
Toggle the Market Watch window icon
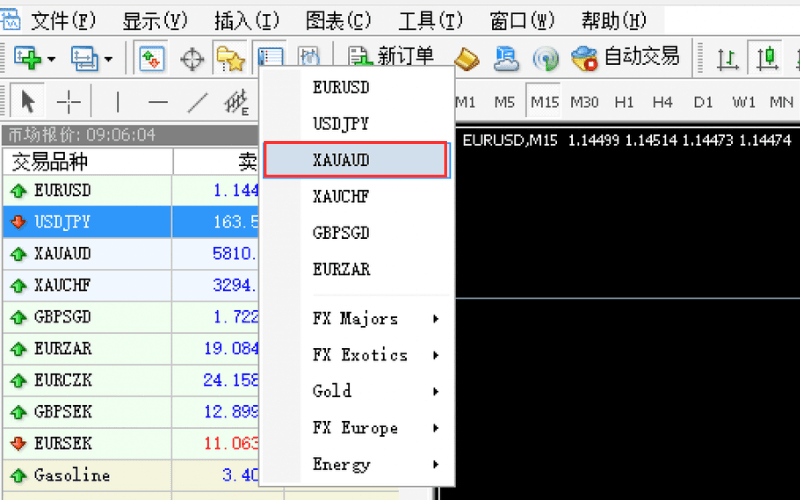(152, 59)
